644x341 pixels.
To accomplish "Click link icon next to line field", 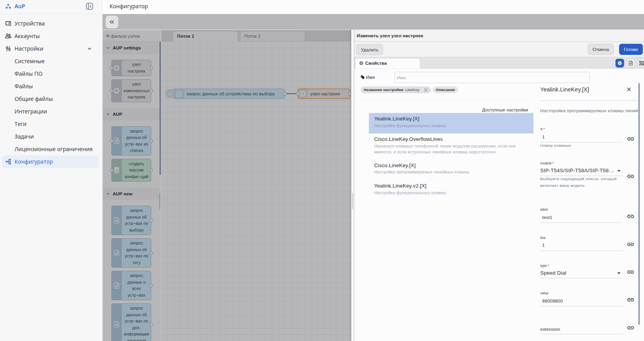I will tap(630, 244).
